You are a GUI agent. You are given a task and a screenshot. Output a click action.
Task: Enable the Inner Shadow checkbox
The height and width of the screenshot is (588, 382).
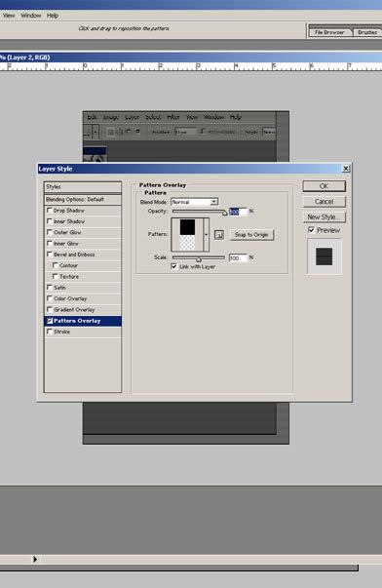coord(49,221)
